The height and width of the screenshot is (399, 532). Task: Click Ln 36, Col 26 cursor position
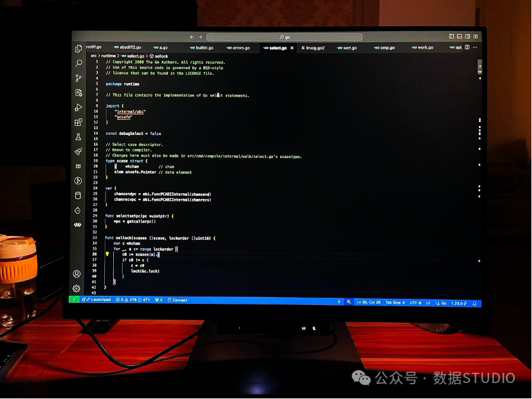click(368, 302)
